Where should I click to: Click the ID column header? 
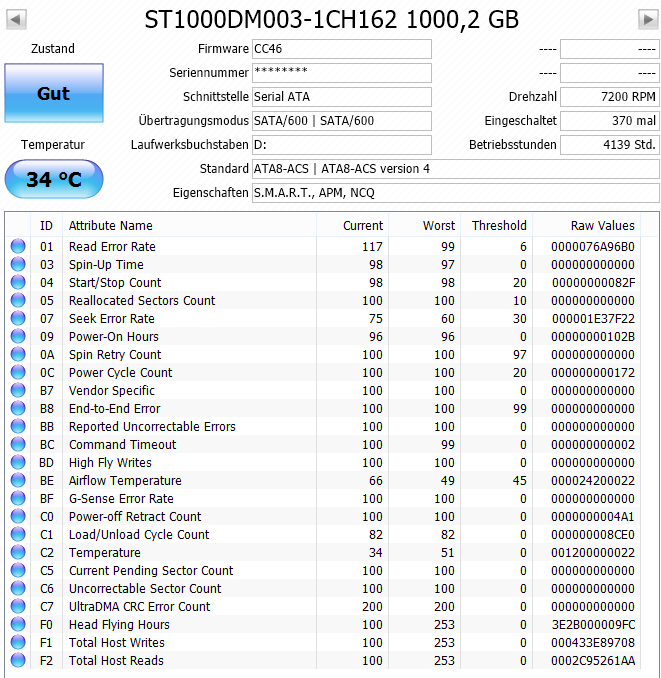tap(46, 226)
